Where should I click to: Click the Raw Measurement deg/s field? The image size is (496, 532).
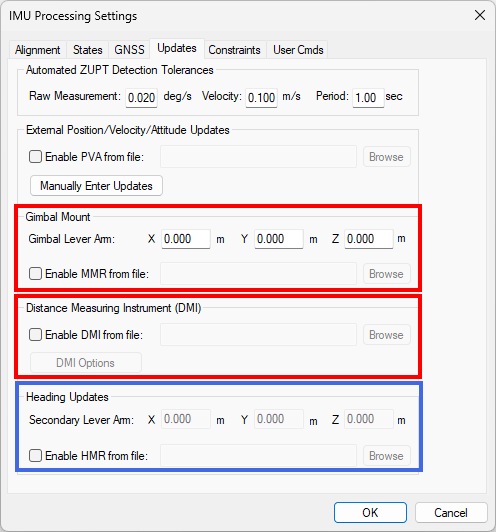tap(141, 98)
